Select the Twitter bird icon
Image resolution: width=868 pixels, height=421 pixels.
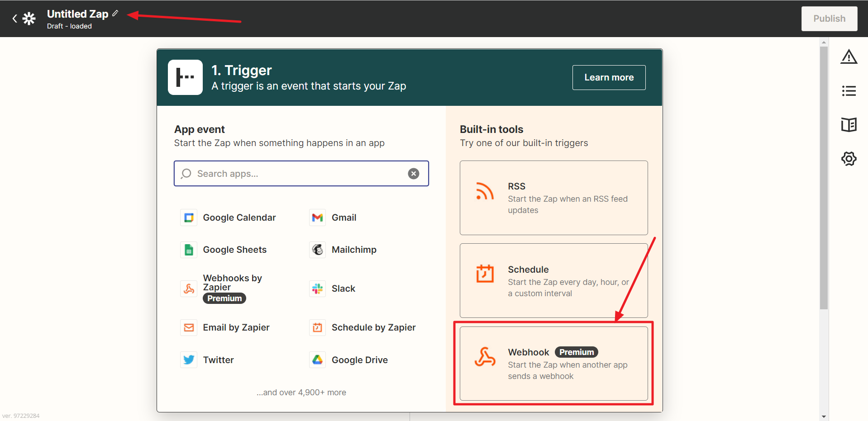point(189,360)
